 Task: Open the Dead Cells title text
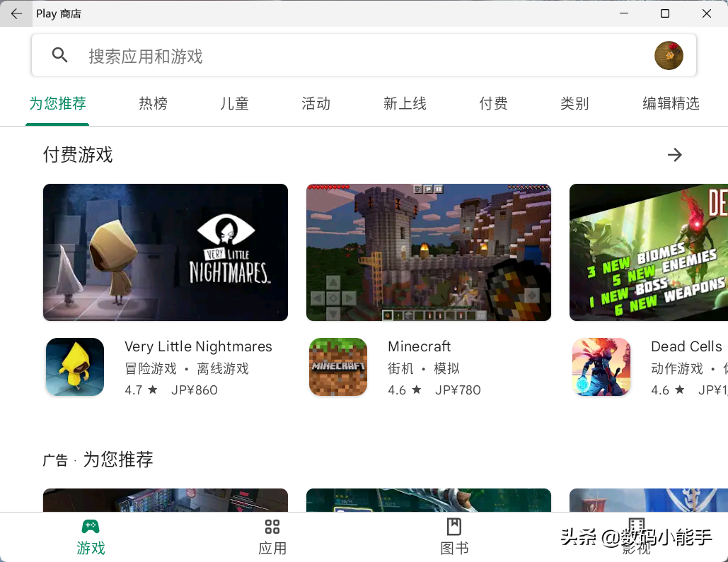pos(687,346)
